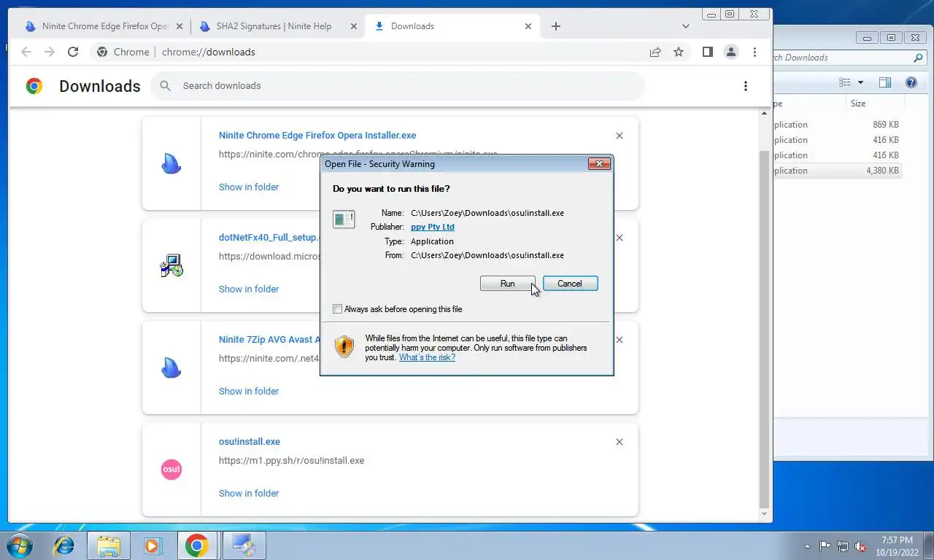Remove Ninite 7Zip AVG Avast from list
Screen dimensions: 934x560
point(620,340)
